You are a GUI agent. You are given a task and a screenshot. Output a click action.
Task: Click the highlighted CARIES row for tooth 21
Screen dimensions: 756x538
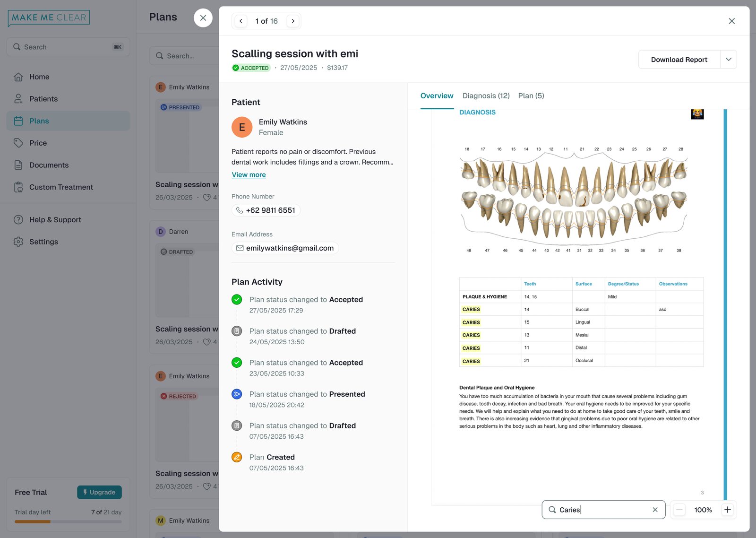[581, 361]
